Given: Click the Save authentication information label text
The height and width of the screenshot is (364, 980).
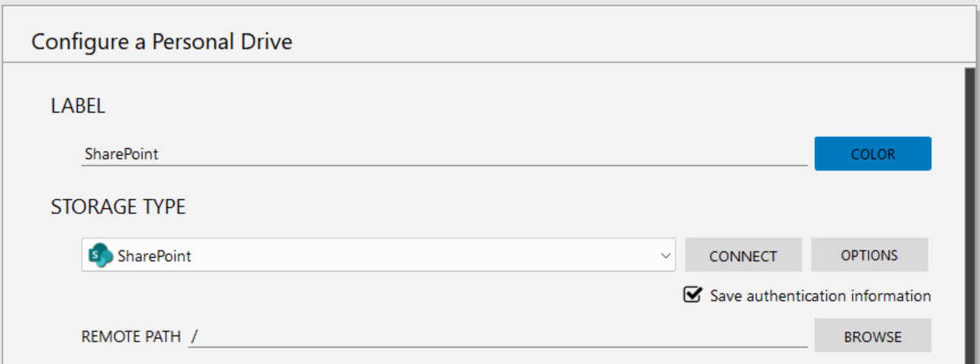Looking at the screenshot, I should click(x=820, y=296).
